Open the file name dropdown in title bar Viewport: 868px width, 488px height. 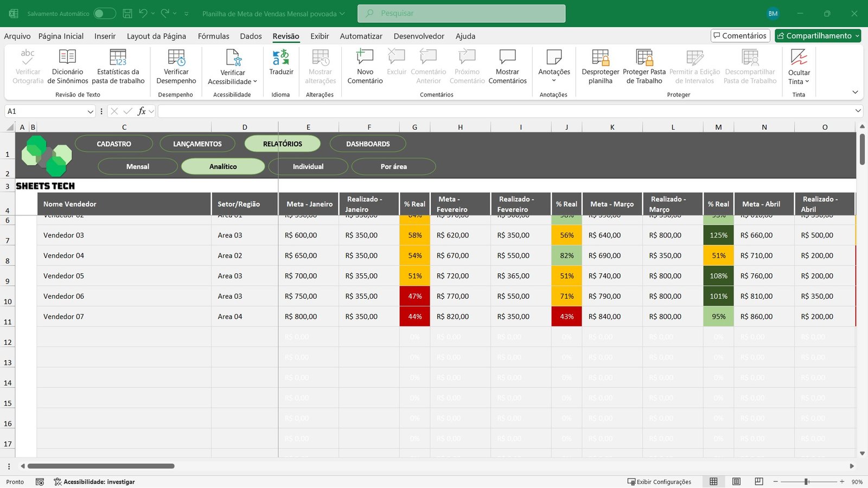pos(342,14)
